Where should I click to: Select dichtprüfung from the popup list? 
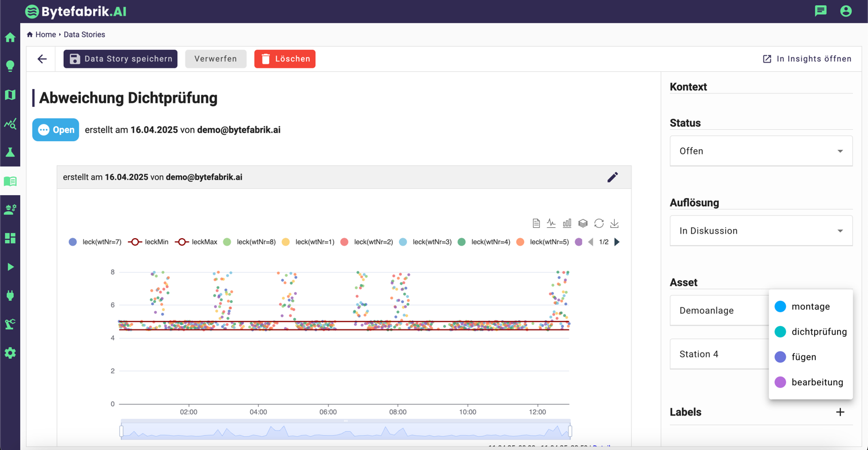pyautogui.click(x=811, y=332)
